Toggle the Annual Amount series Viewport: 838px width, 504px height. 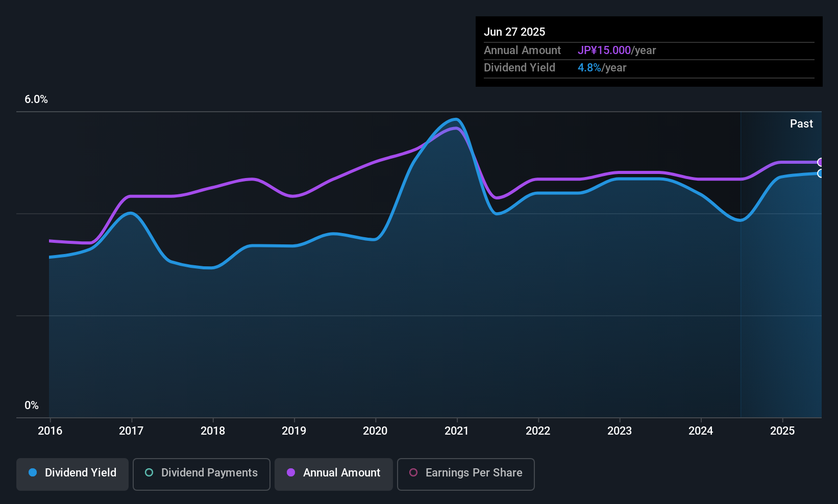point(334,474)
